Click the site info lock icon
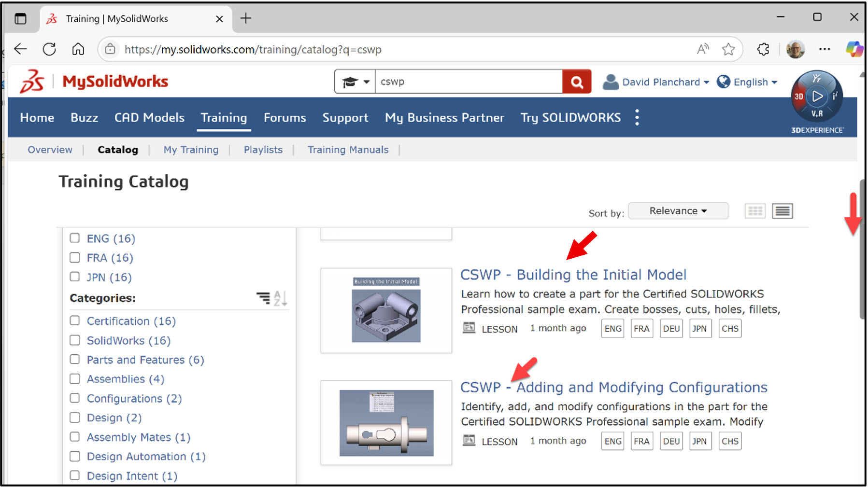868x487 pixels. pos(111,49)
